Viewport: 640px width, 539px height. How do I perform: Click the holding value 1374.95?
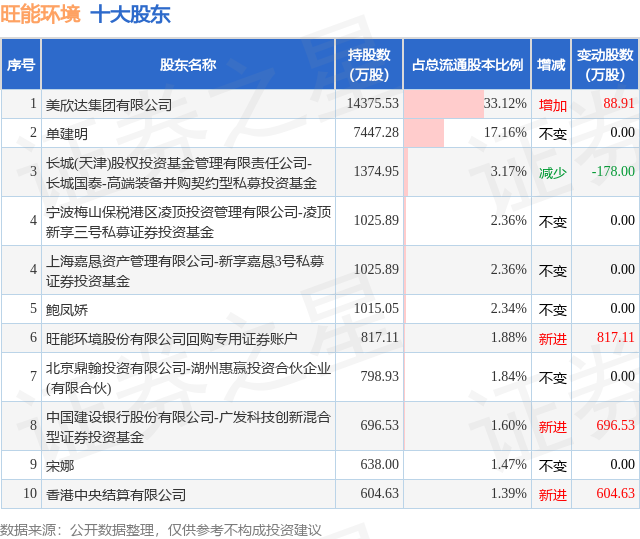pyautogui.click(x=376, y=171)
